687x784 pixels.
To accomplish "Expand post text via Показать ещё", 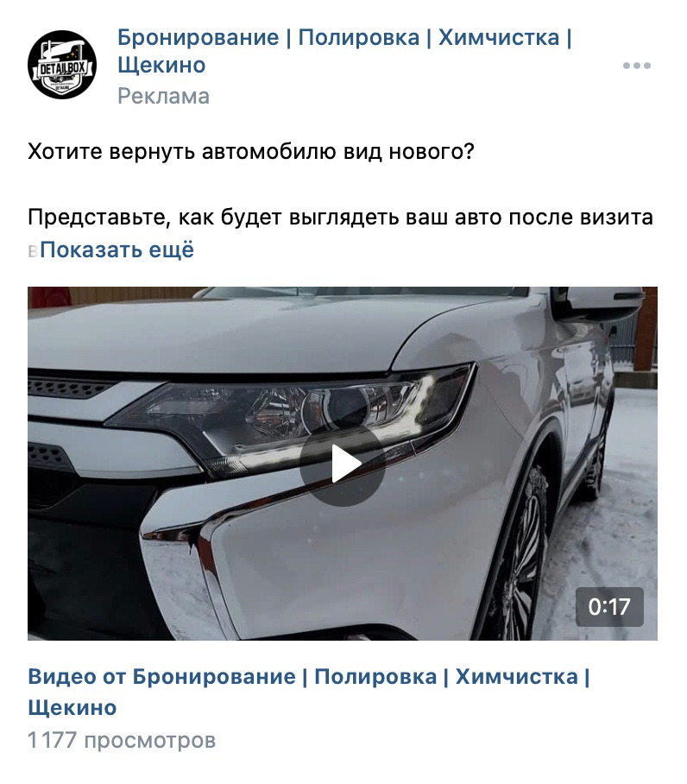I will click(117, 250).
